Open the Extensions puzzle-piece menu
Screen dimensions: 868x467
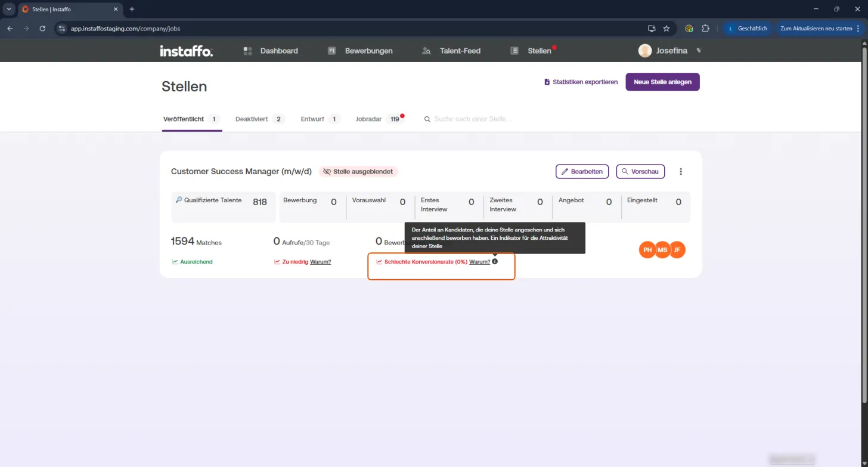click(705, 28)
